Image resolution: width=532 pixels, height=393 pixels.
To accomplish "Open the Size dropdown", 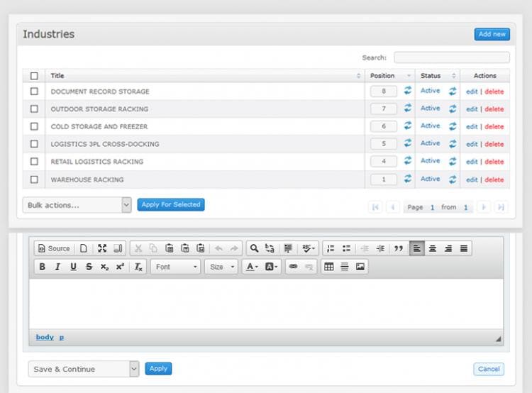I will coord(221,267).
